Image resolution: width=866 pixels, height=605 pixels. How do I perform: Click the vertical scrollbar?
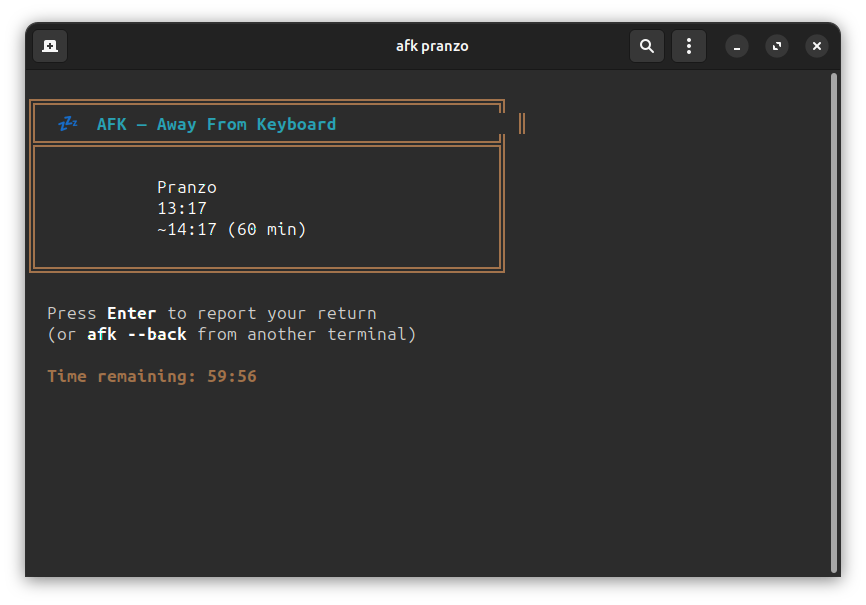point(834,323)
